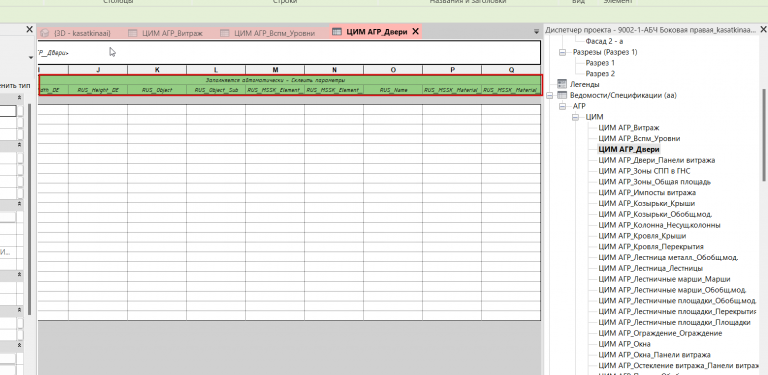Select ЦИМ АГР_Козырьки_Крыши schedule
Image resolution: width=768 pixels, height=375 pixels.
(x=647, y=203)
